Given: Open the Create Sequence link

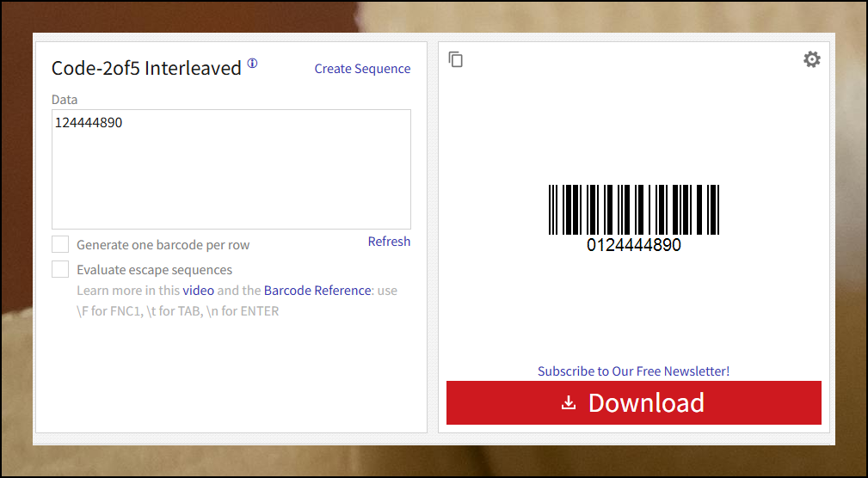Looking at the screenshot, I should (x=362, y=69).
